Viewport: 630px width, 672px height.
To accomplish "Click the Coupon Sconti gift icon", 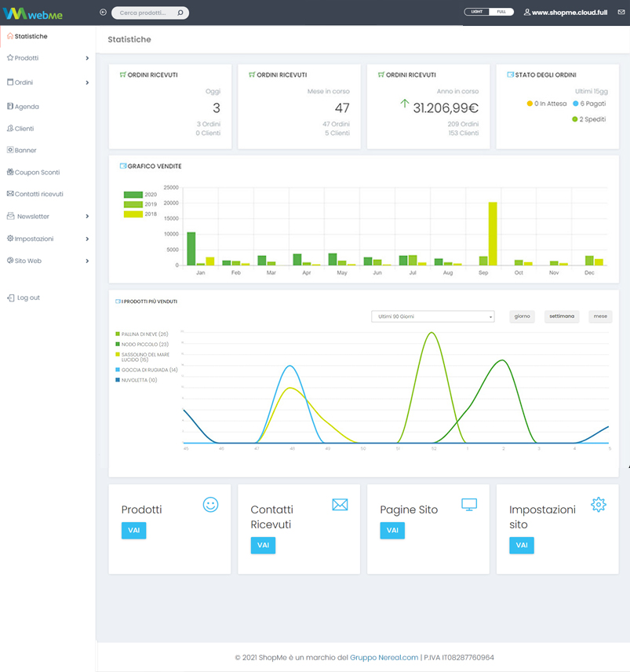I will tap(9, 172).
